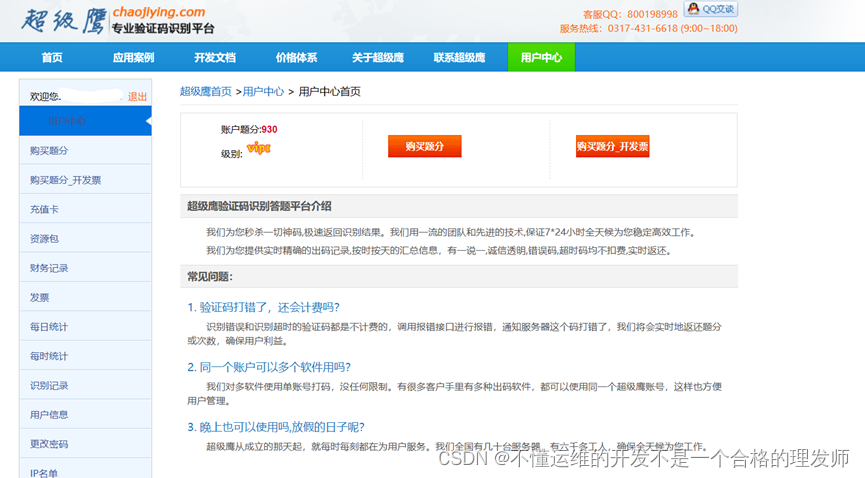Open 用户信息 in the left sidebar

click(x=86, y=415)
